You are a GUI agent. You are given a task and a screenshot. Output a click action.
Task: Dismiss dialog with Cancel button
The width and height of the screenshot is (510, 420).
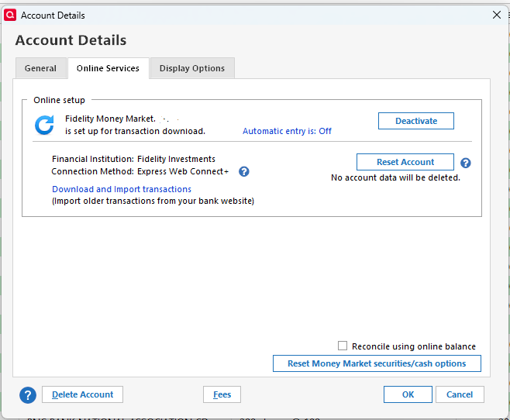coord(460,394)
